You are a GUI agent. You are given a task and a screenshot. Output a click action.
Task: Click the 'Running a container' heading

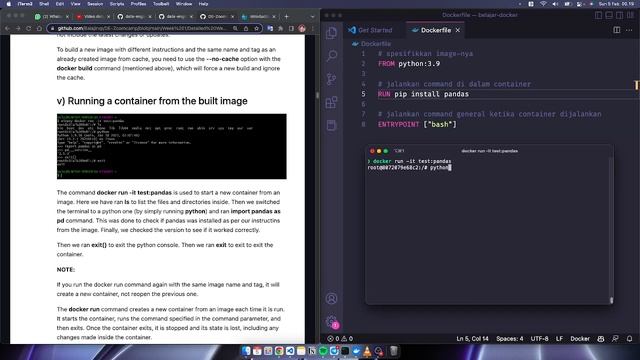click(x=152, y=101)
